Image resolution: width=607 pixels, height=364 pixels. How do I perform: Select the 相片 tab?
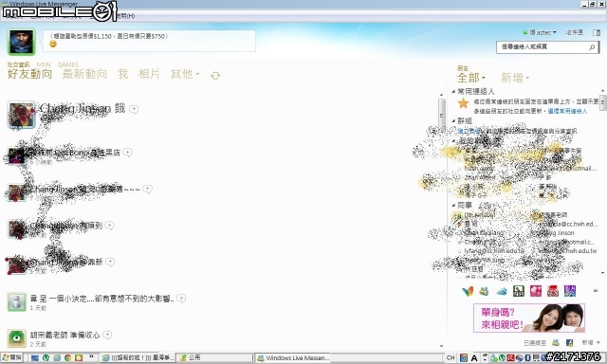point(149,74)
